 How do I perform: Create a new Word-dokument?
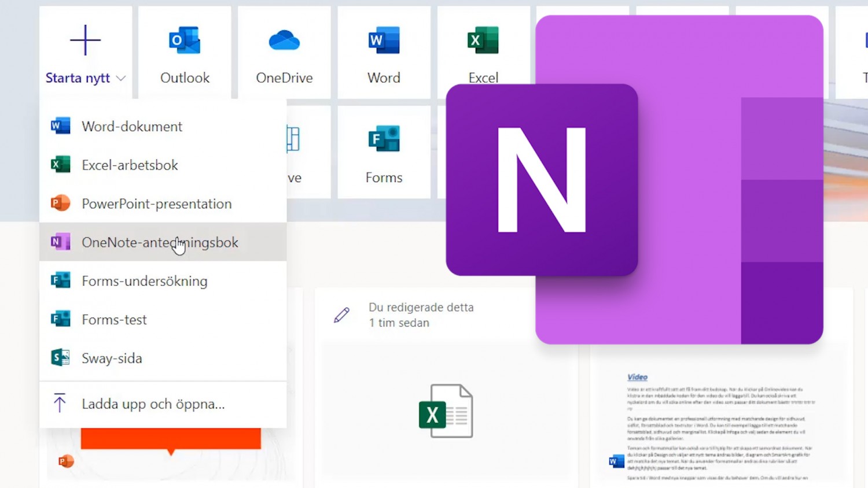131,126
